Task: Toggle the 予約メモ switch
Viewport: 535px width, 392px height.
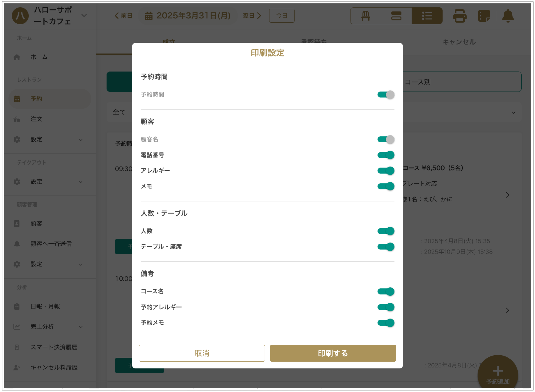Action: [386, 323]
